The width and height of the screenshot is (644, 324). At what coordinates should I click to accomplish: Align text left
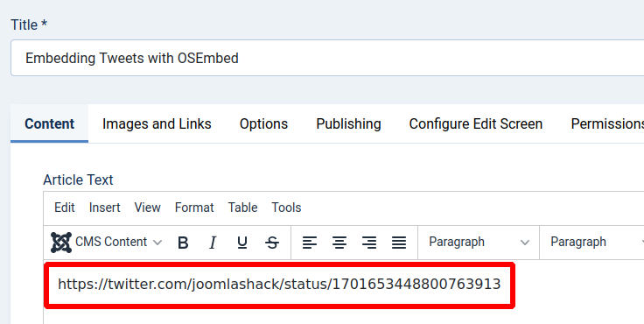(x=310, y=243)
